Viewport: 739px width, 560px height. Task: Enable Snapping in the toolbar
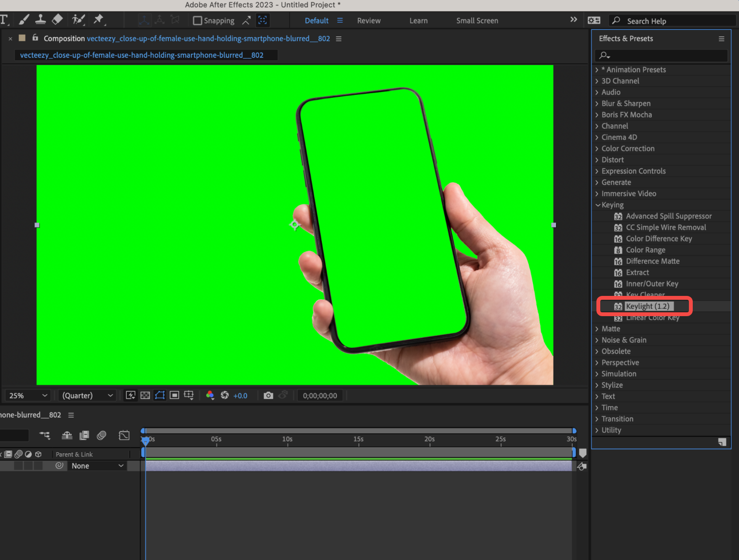coord(197,20)
